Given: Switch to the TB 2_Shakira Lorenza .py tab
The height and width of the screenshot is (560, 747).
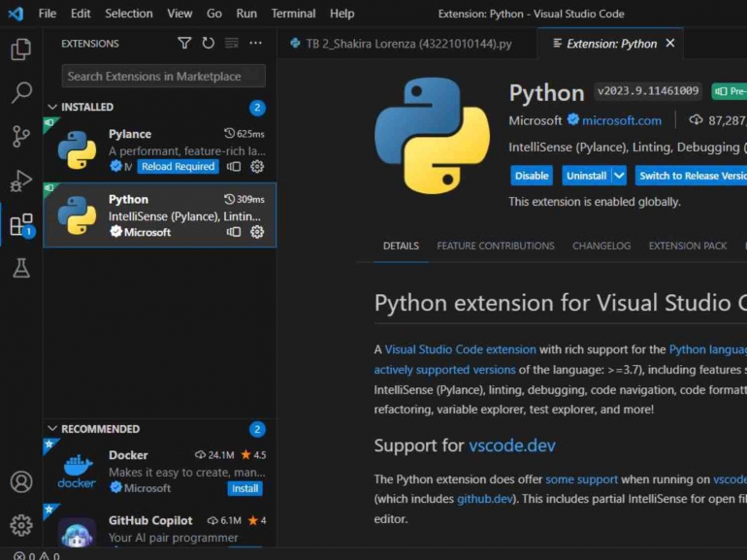Looking at the screenshot, I should 407,44.
